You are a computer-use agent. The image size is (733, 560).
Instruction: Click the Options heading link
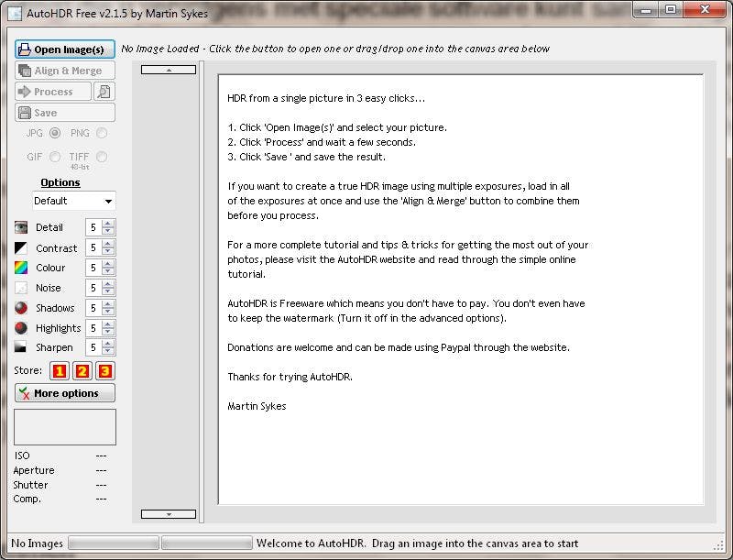coord(60,182)
